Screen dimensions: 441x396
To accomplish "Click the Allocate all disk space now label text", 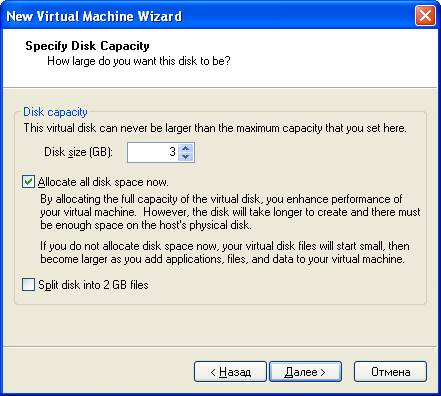I will tap(103, 182).
